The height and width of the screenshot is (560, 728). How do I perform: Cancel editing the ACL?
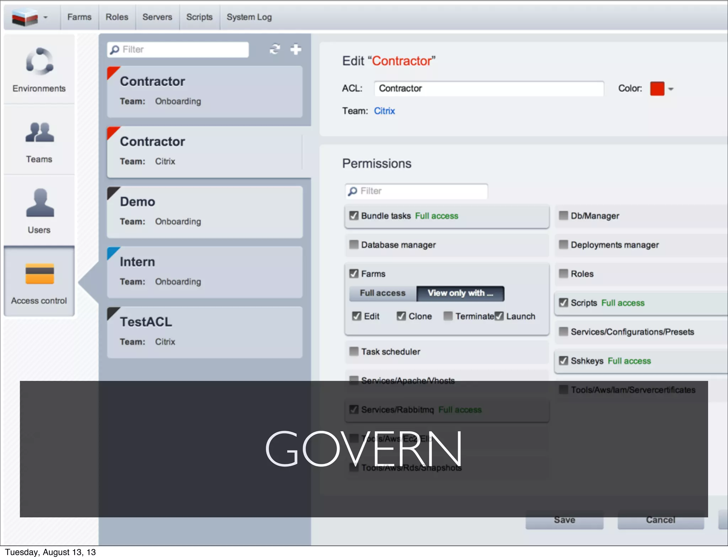click(660, 520)
